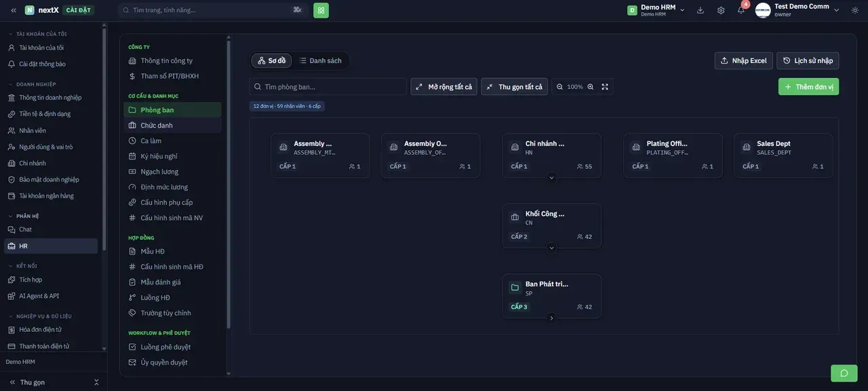
Task: Open Chức danh in the settings menu
Action: tap(172, 126)
